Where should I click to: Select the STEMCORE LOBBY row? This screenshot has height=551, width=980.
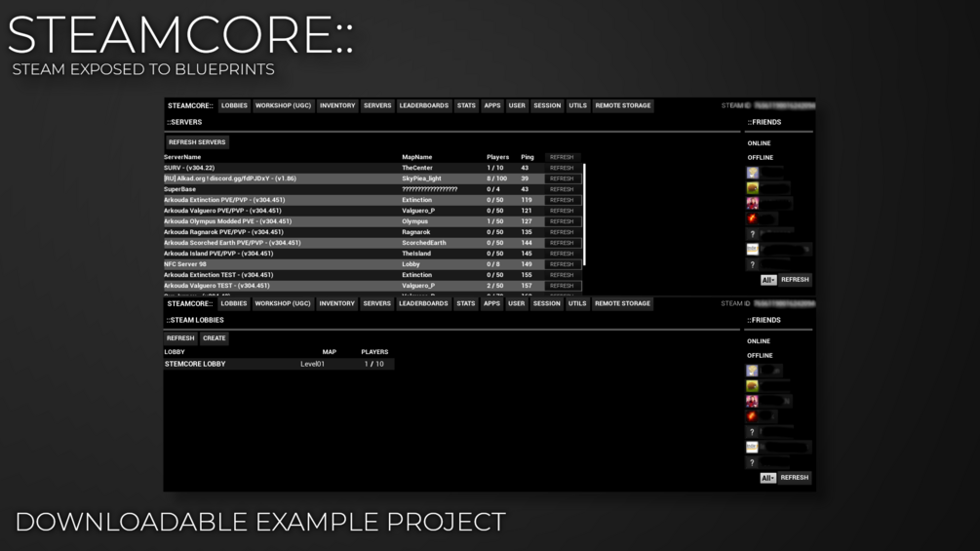pos(279,364)
